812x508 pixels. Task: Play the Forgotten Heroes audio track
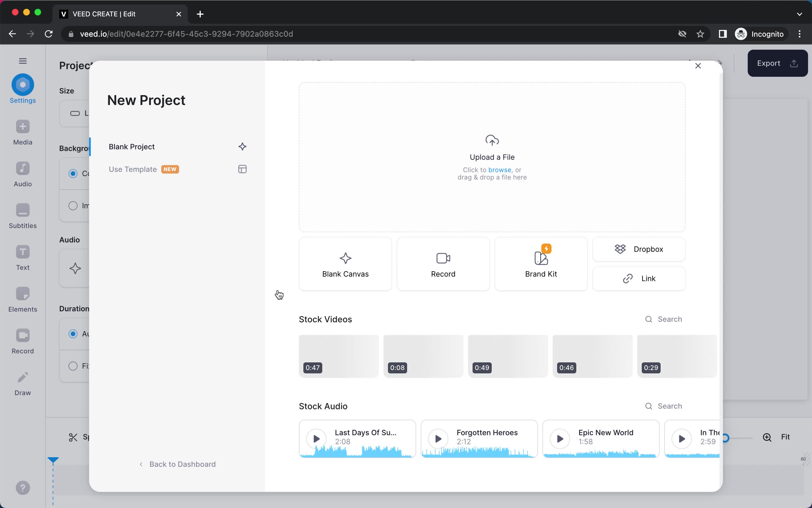(x=438, y=439)
